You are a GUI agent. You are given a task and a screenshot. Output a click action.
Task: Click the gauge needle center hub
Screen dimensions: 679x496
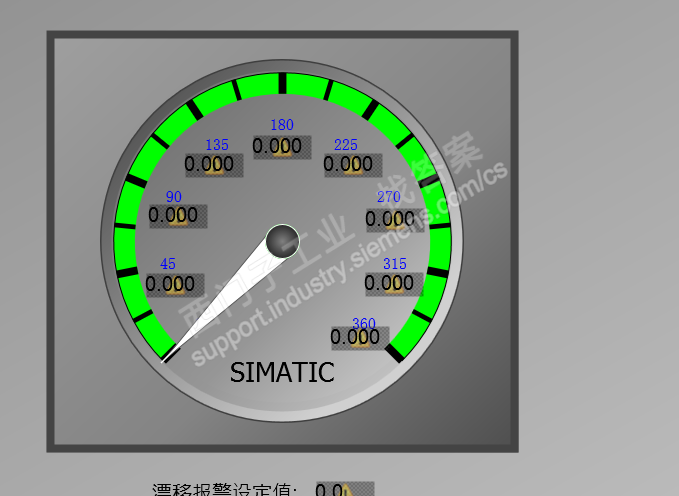coord(283,241)
